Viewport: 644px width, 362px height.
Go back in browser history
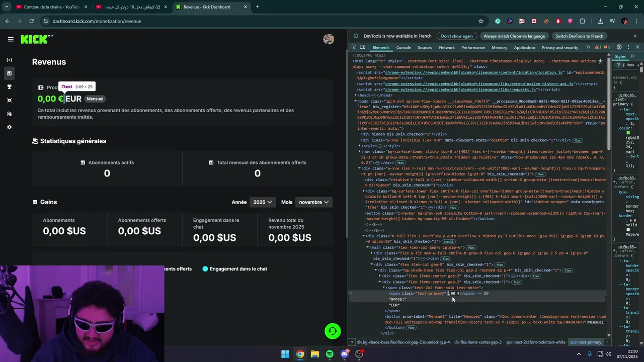(x=7, y=21)
